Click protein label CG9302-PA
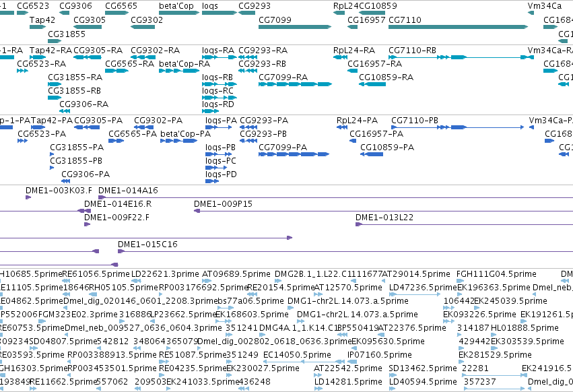 158,121
